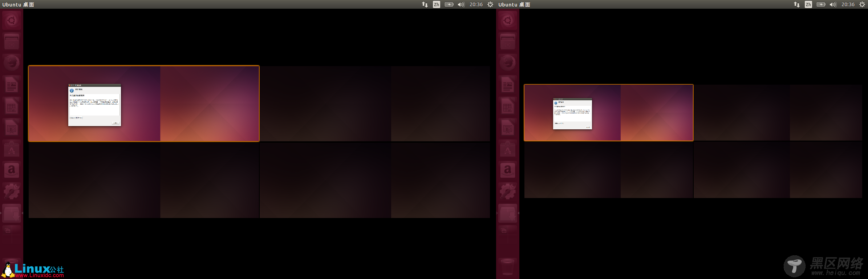Switch to the upper-right workspace on the right screen

[778, 113]
